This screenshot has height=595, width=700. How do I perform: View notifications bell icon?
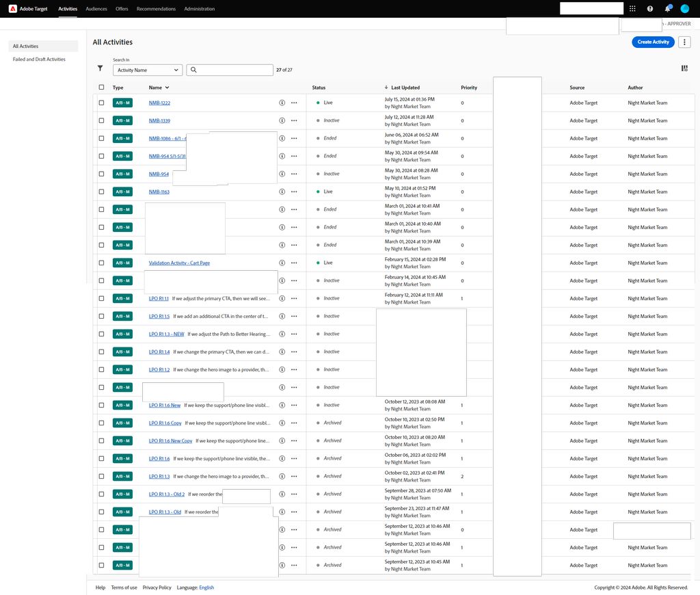click(667, 9)
